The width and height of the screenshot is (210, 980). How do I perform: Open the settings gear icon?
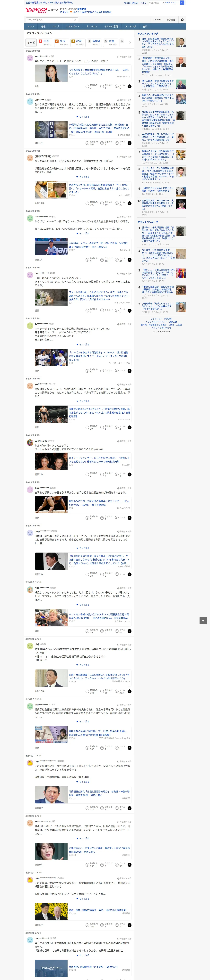(x=182, y=20)
